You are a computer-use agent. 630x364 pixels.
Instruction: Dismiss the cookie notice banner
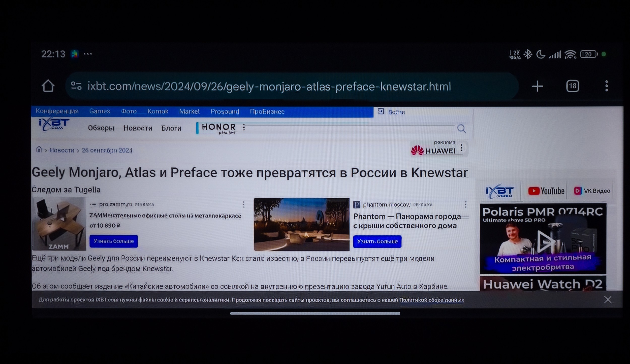click(x=608, y=300)
